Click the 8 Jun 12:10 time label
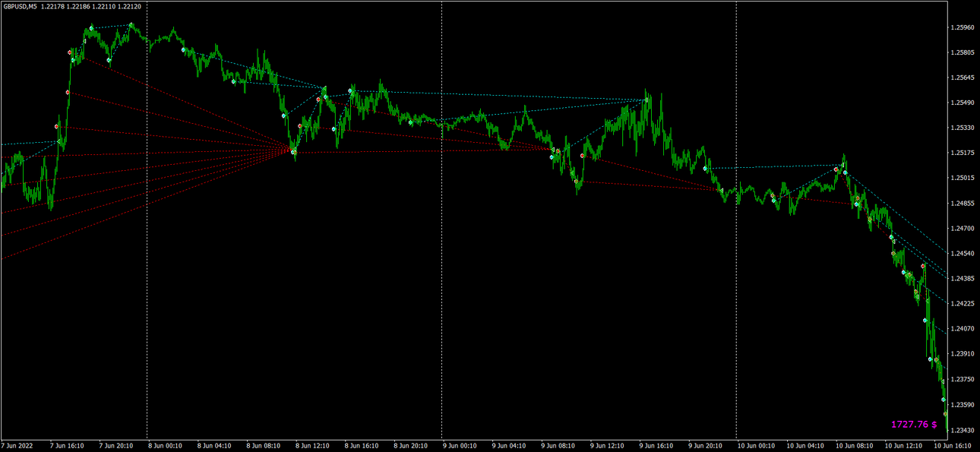This screenshot has height=452, width=980. coord(313,446)
